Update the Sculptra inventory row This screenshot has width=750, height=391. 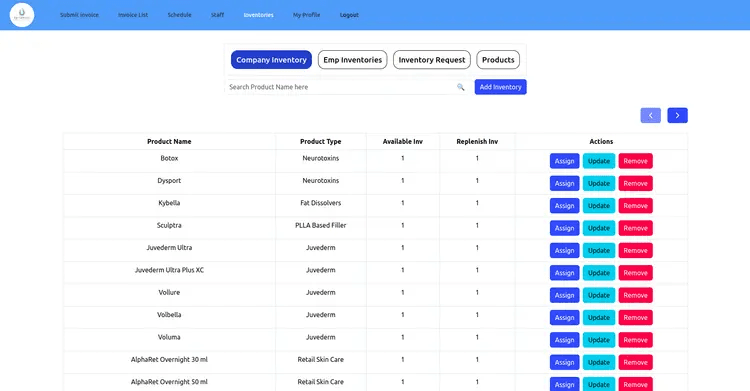click(x=599, y=228)
